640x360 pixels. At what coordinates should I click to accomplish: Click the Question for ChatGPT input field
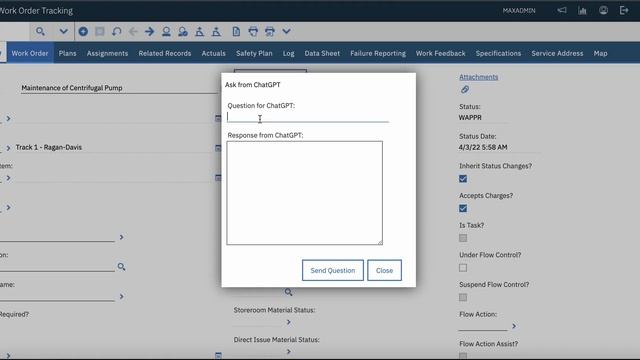pos(308,117)
